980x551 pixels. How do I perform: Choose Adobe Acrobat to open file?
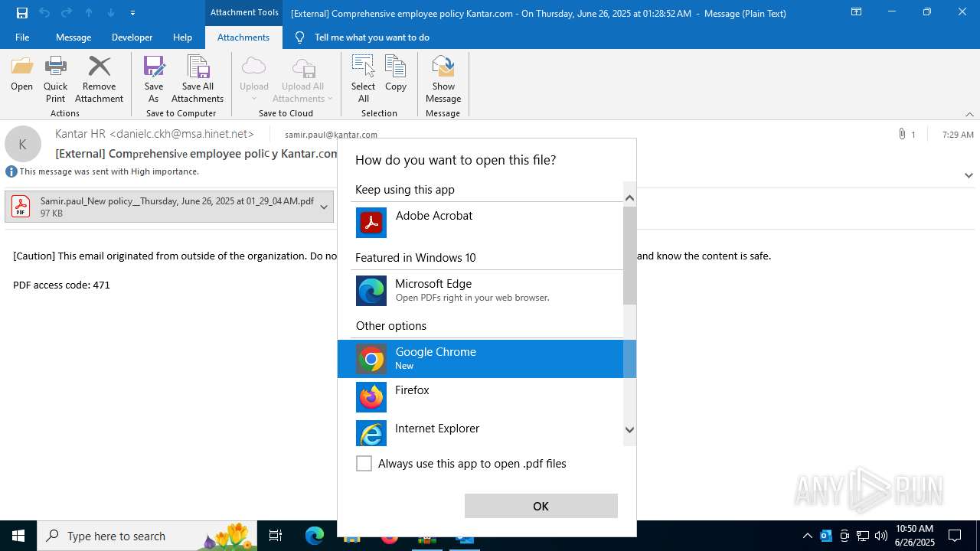coord(487,223)
